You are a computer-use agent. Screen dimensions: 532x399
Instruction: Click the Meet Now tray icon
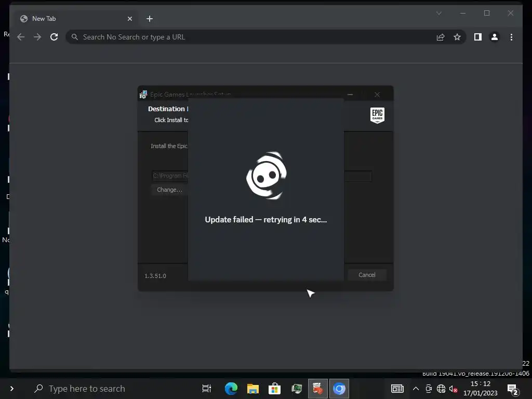[x=429, y=389]
